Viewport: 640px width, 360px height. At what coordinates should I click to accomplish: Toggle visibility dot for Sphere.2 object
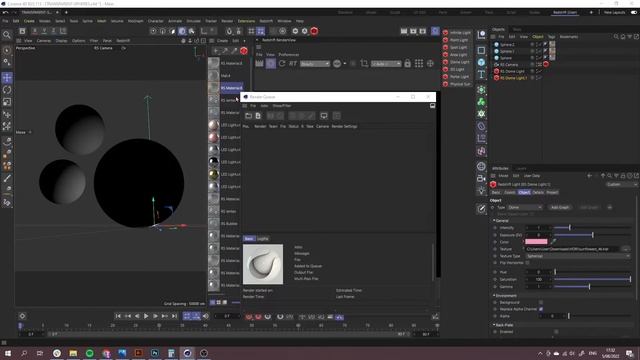[x=532, y=44]
